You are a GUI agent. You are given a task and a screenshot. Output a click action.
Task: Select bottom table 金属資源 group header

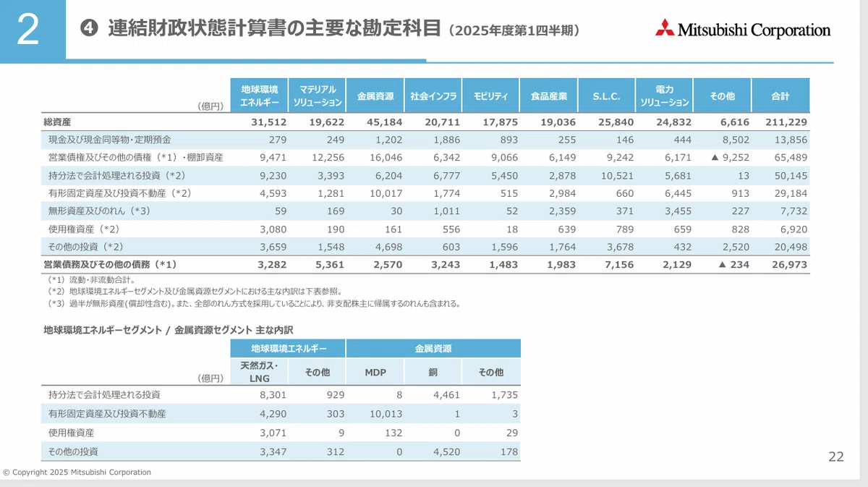[433, 348]
